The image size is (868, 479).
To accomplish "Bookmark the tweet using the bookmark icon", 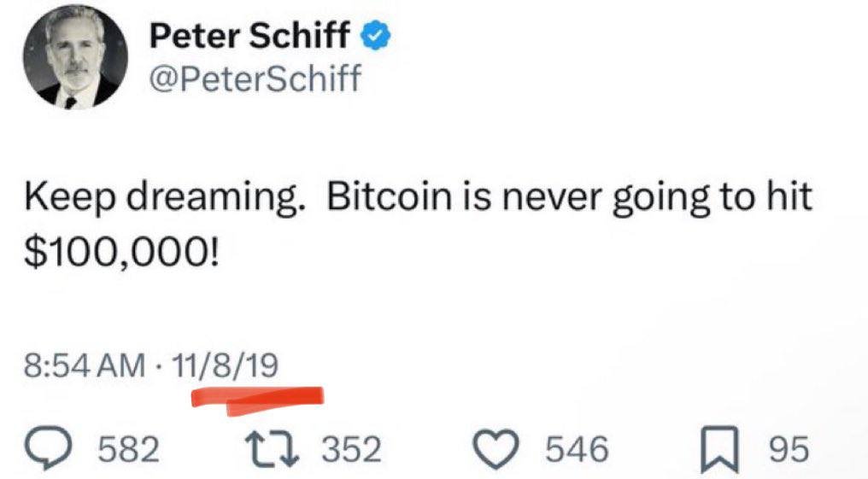I will coord(721,447).
